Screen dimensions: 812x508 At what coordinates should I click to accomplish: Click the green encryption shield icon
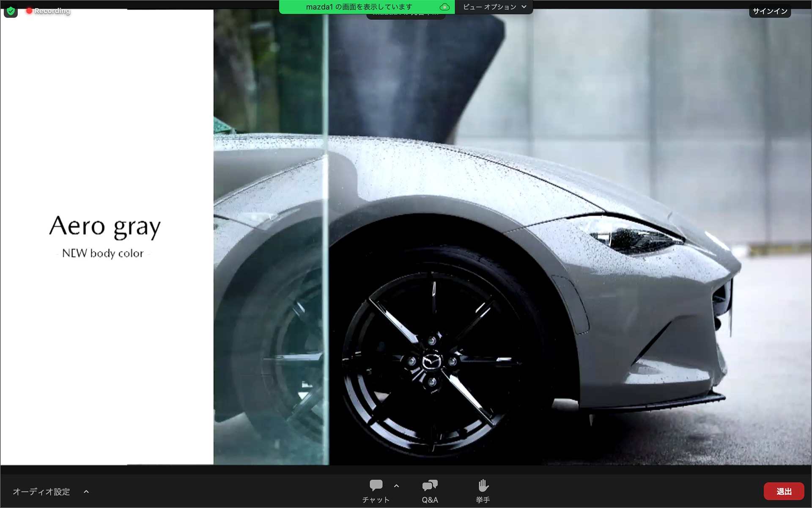11,11
